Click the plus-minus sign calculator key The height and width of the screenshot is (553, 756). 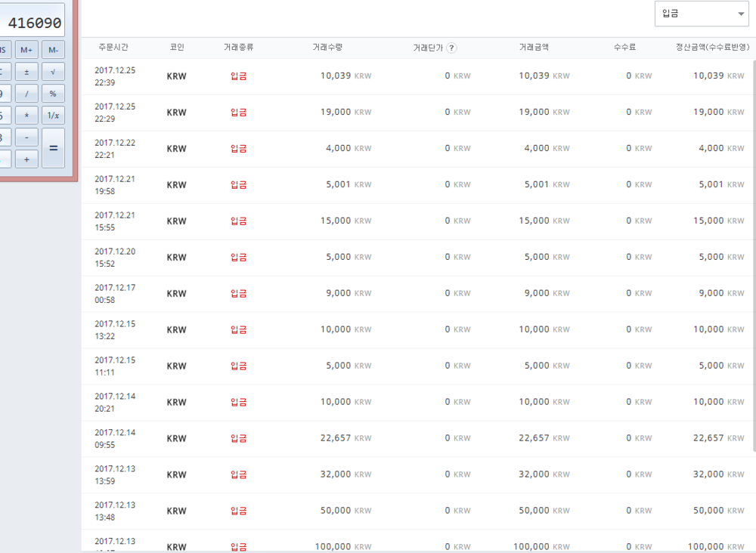26,72
